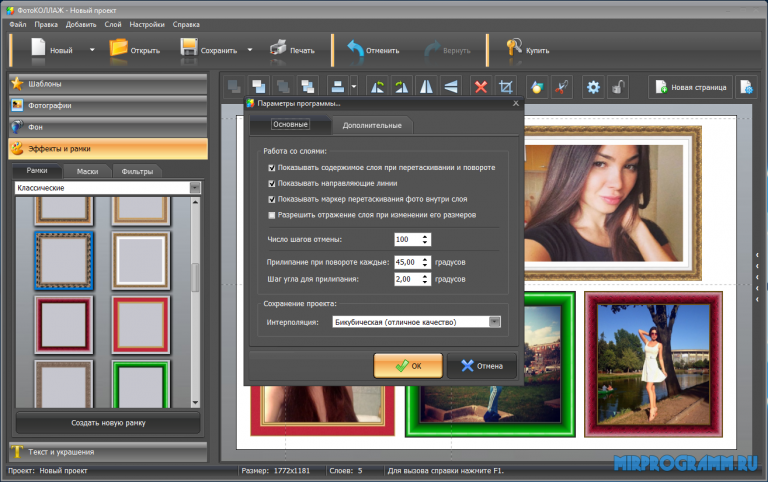The height and width of the screenshot is (482, 768).
Task: Open the Классические frame category dropdown
Action: click(x=195, y=188)
